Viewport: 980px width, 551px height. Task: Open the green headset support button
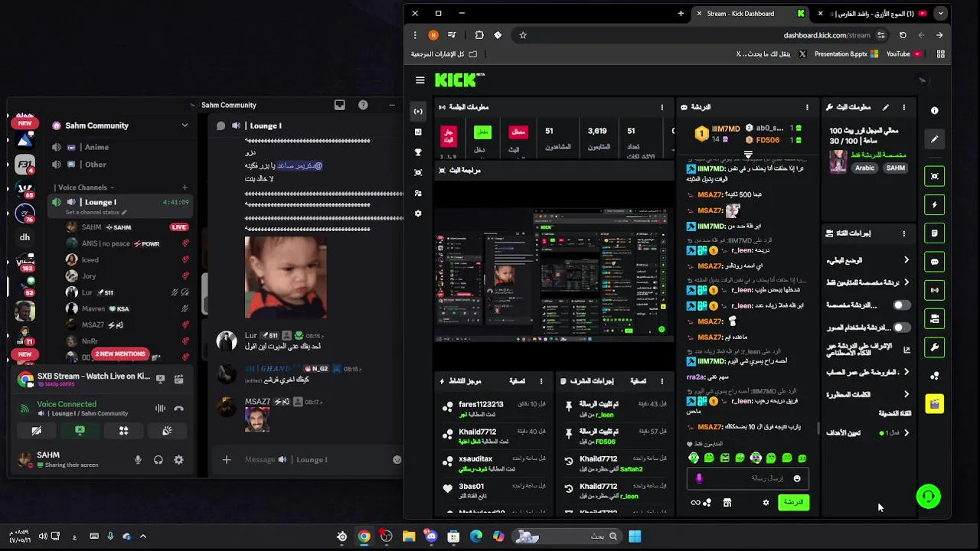928,497
